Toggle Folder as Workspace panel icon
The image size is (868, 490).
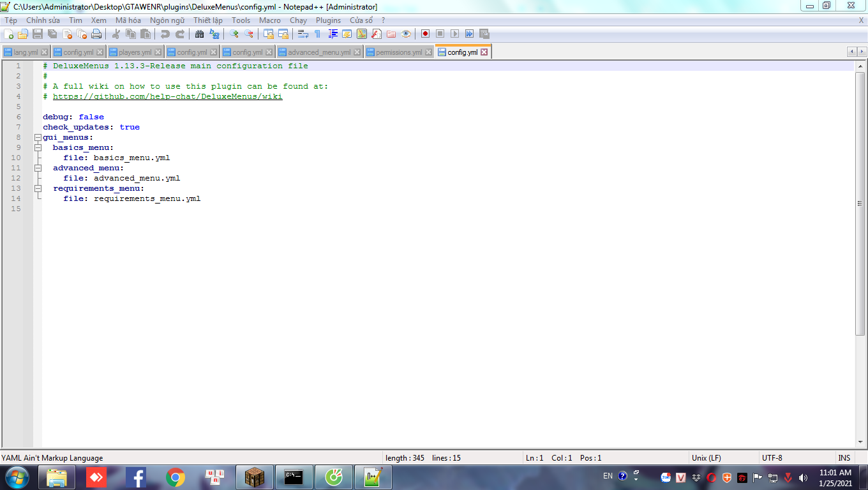[x=391, y=34]
